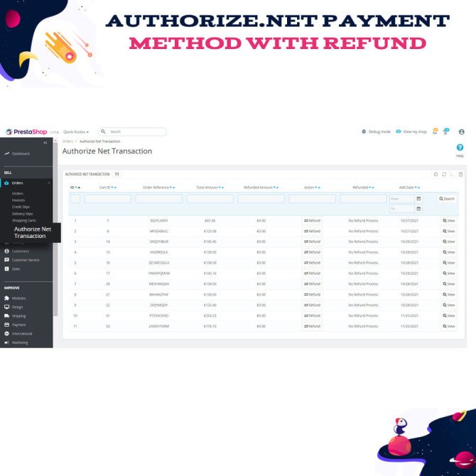Click the Orders basket icon in sidebar
This screenshot has height=476, width=476.
coord(6,183)
